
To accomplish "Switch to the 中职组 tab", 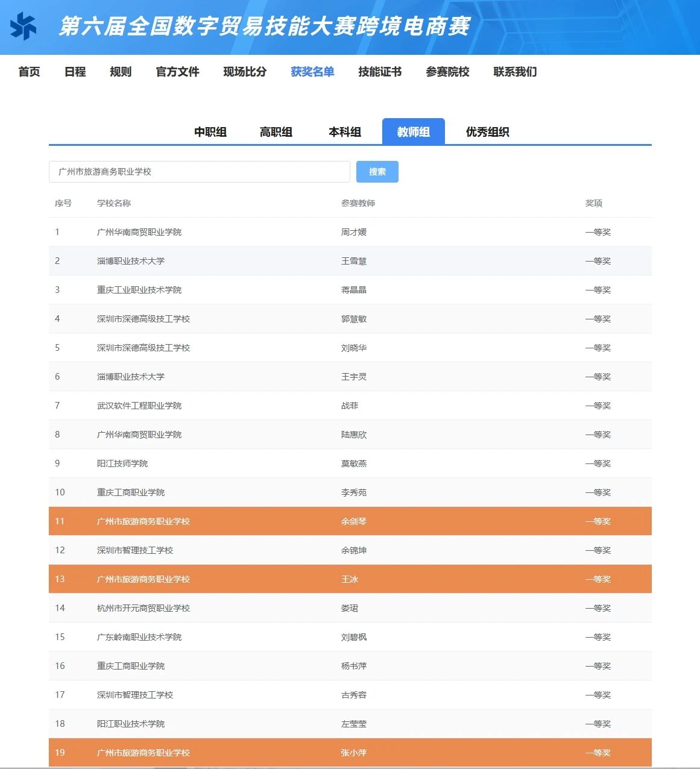I will pyautogui.click(x=210, y=132).
